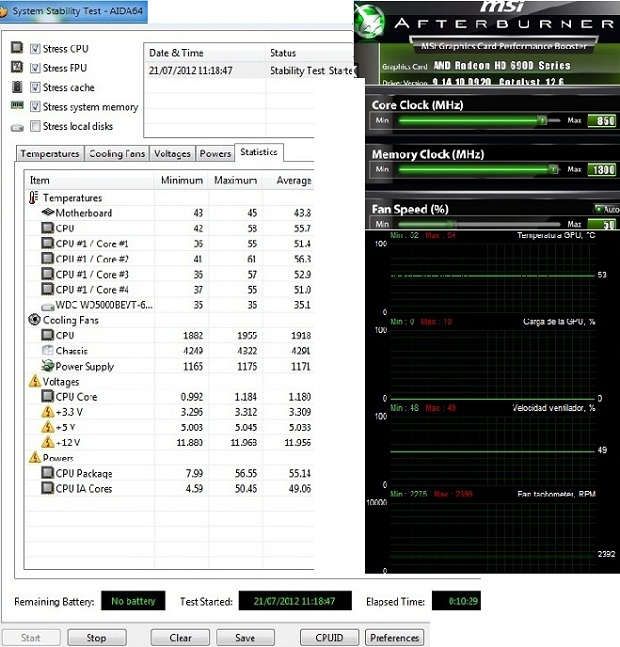Stop the stability test
Viewport: 620px width, 647px height.
(x=97, y=638)
